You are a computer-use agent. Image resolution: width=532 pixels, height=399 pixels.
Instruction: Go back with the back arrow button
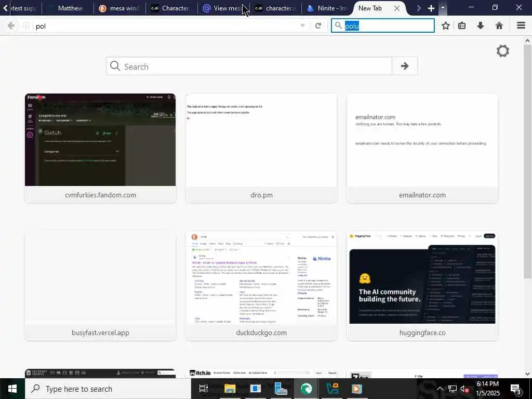pos(11,26)
